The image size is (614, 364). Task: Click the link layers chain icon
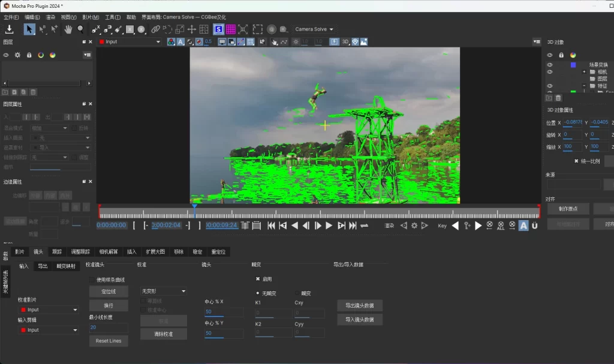155,29
